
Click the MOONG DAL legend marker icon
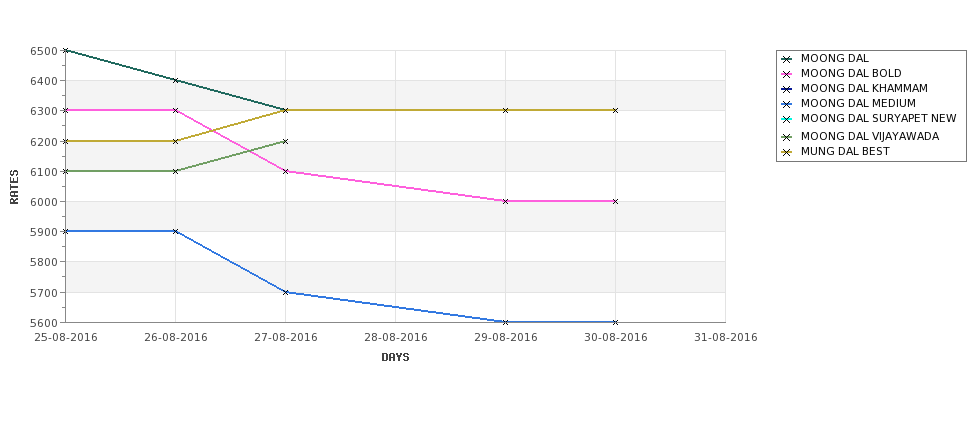click(787, 59)
